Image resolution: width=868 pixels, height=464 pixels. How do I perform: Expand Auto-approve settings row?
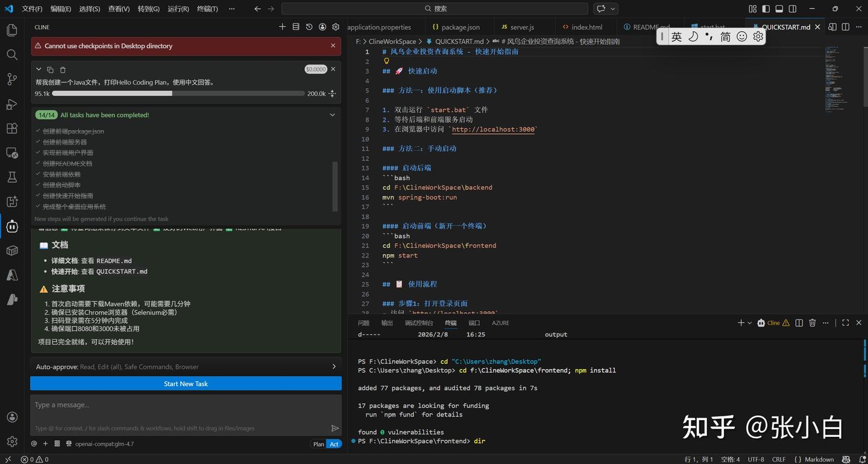[186, 366]
